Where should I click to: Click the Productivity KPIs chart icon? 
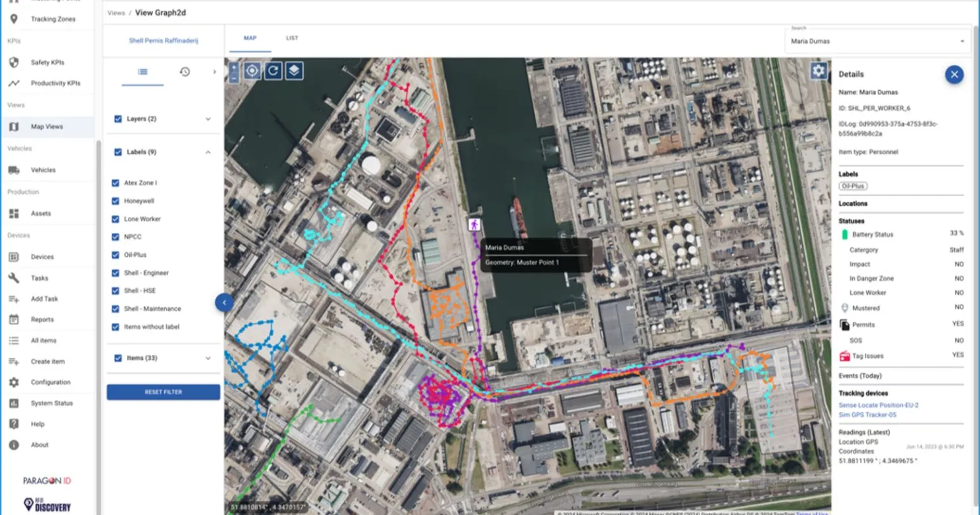pos(14,83)
